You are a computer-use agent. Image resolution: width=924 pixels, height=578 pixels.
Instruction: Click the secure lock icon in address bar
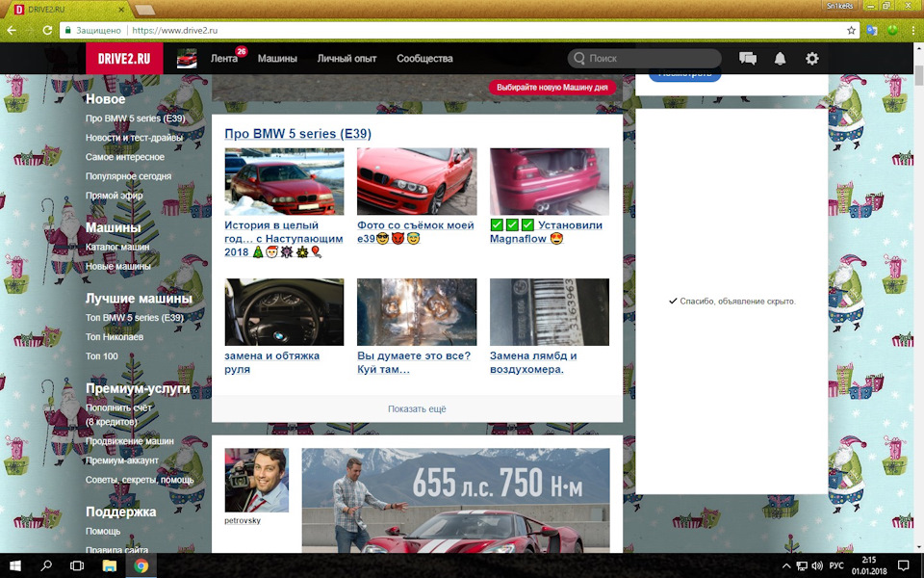pos(67,30)
